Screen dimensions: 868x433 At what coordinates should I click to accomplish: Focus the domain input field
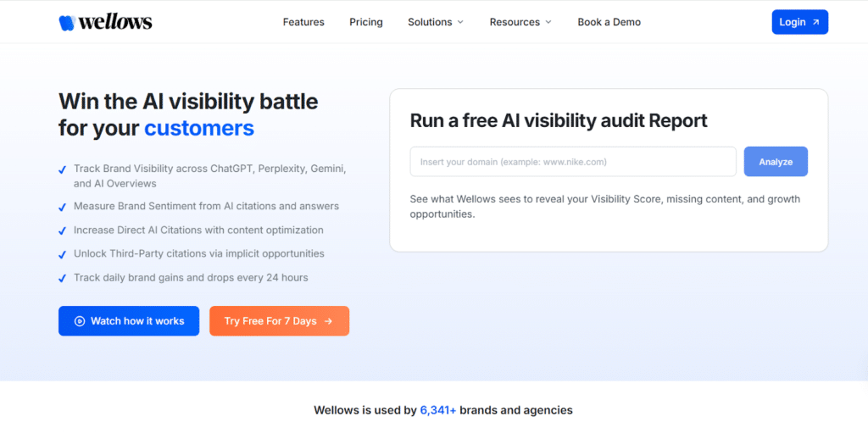pos(573,162)
